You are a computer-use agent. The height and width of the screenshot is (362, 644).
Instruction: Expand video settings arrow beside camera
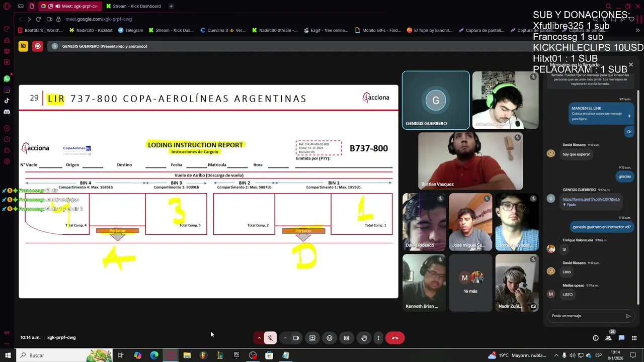(285, 338)
